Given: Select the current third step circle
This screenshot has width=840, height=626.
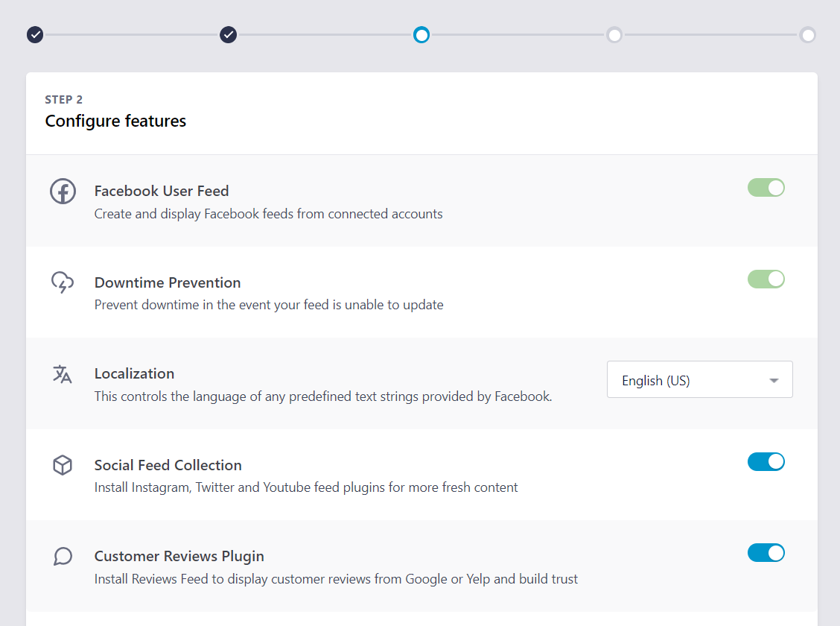Looking at the screenshot, I should pos(421,35).
